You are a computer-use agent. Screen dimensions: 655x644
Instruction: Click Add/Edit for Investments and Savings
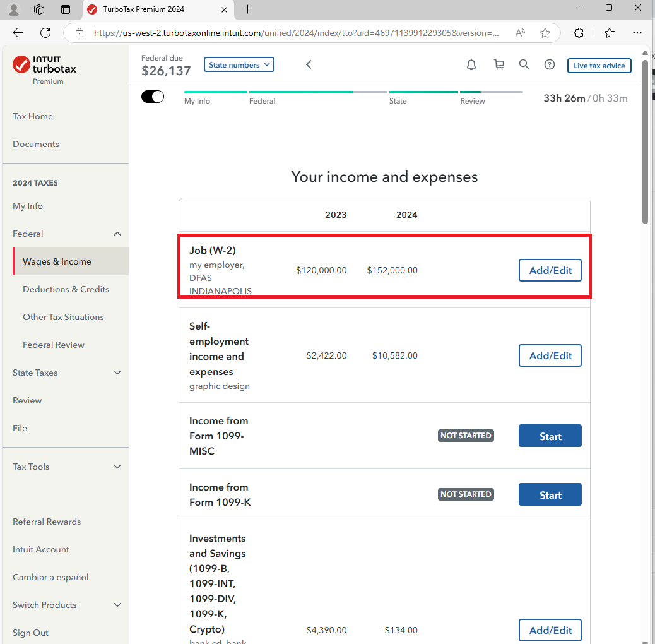point(550,630)
